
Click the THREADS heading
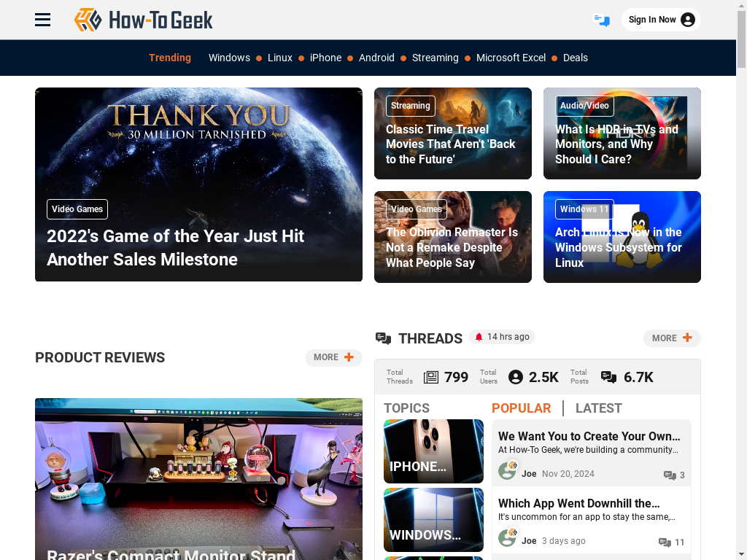click(x=430, y=338)
